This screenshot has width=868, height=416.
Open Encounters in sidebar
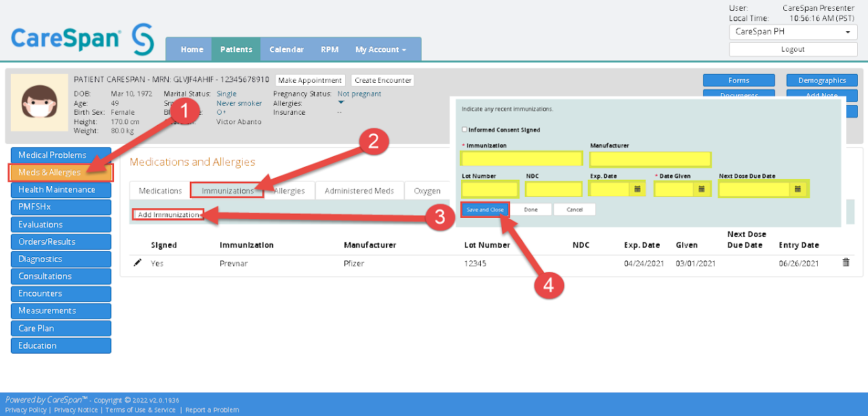pos(61,293)
